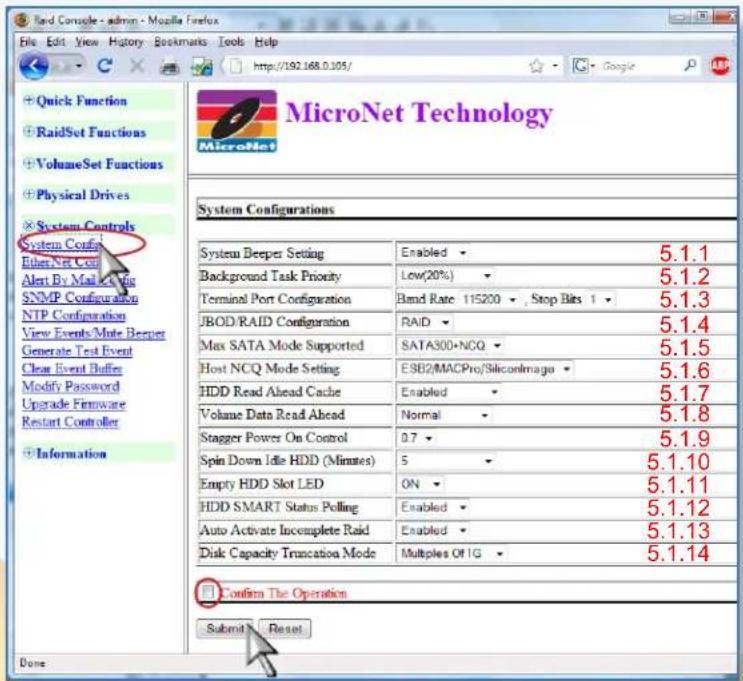Click the Generate Test Event link
The height and width of the screenshot is (681, 743).
(x=77, y=351)
